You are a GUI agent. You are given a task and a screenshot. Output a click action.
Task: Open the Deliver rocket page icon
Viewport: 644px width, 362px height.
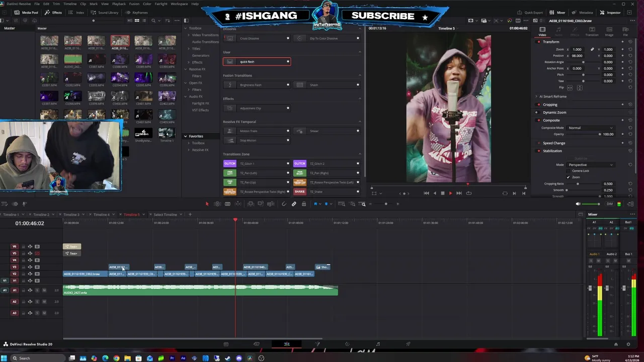tap(408, 344)
